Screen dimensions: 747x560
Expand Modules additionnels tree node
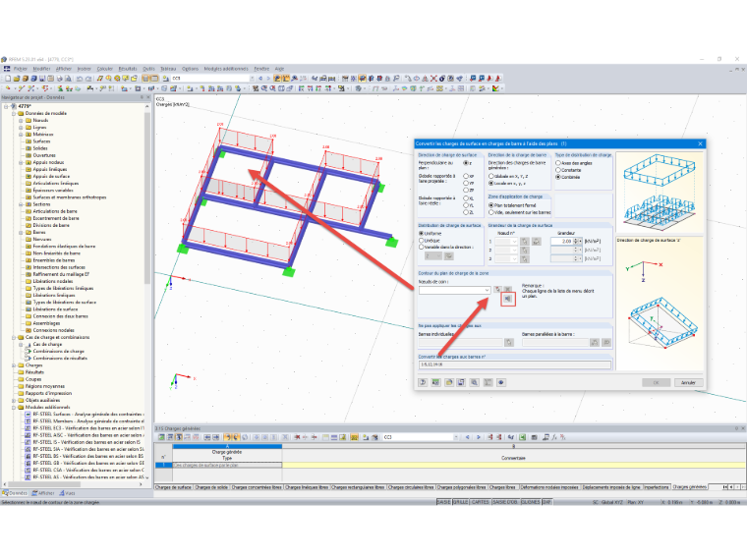14,407
